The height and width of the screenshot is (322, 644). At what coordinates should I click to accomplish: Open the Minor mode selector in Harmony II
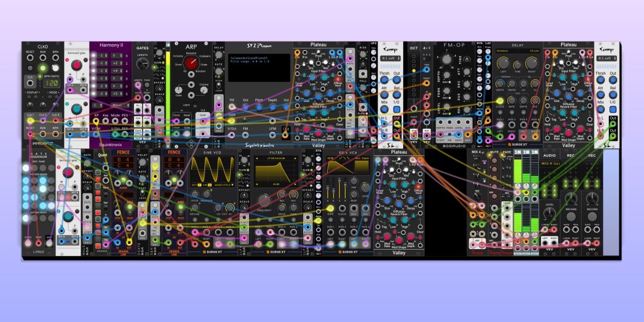[119, 106]
